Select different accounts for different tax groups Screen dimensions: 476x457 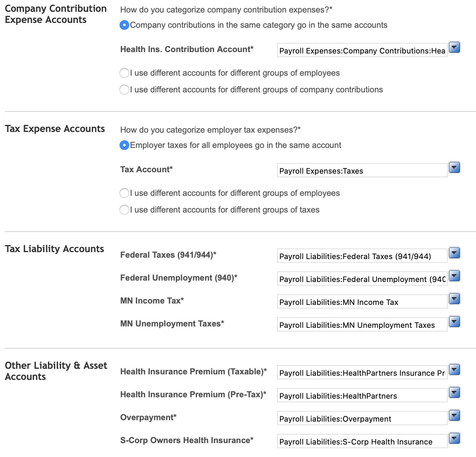point(124,210)
